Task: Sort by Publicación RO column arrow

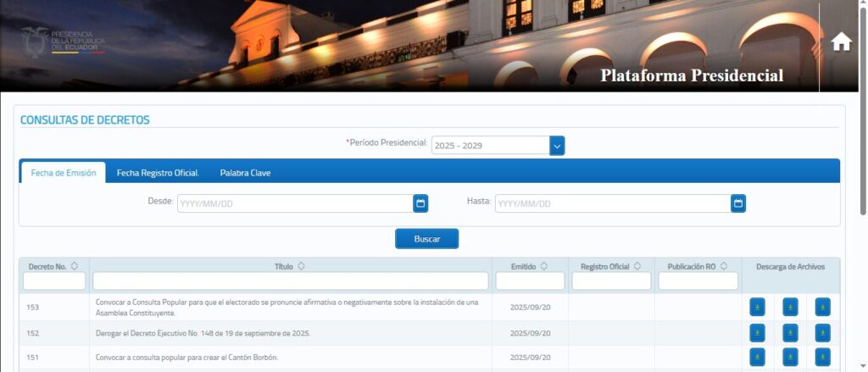Action: coord(724,266)
